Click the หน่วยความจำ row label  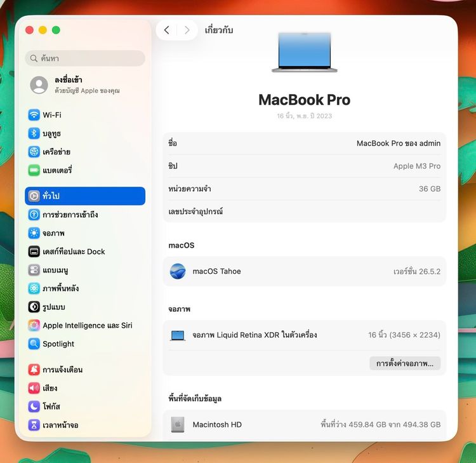(190, 189)
